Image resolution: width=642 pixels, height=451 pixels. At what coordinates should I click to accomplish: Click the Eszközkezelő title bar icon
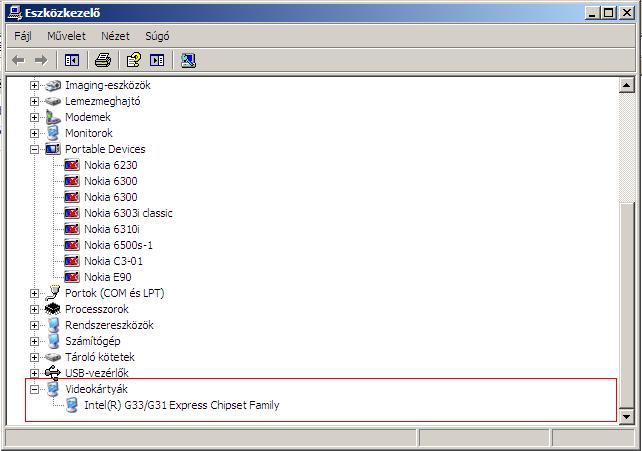15,13
